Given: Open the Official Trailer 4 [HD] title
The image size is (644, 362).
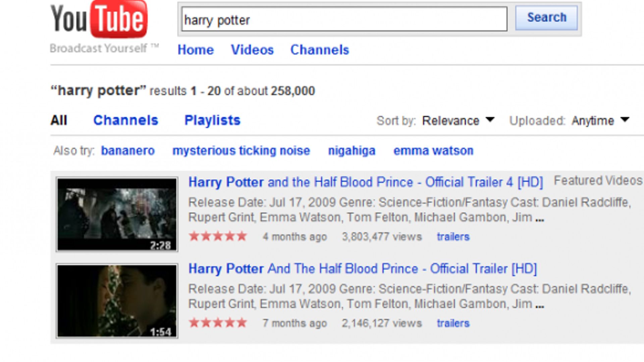Looking at the screenshot, I should point(366,183).
